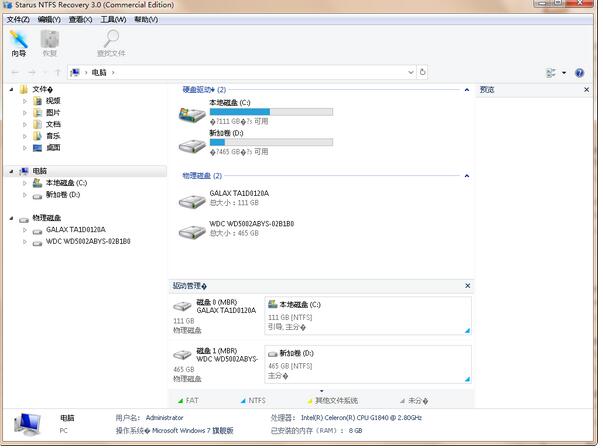This screenshot has height=448, width=603.
Task: Go up one level with up arrow
Action: pos(58,72)
